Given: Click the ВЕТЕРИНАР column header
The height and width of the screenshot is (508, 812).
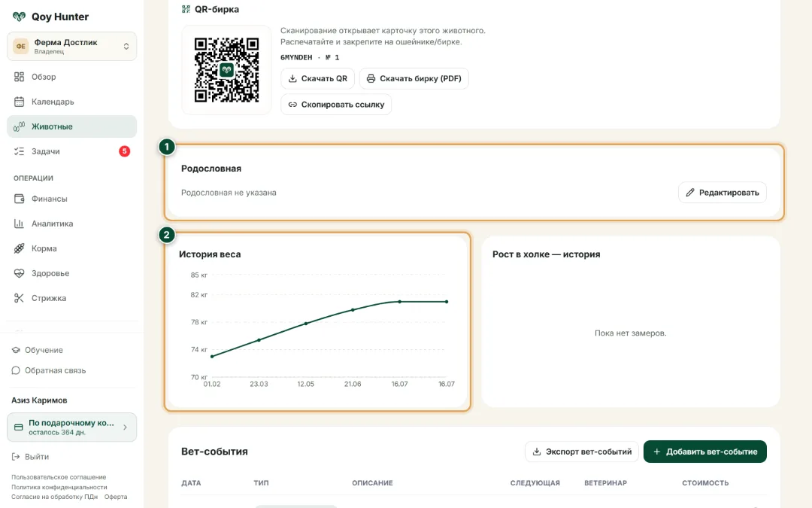Looking at the screenshot, I should (x=605, y=482).
